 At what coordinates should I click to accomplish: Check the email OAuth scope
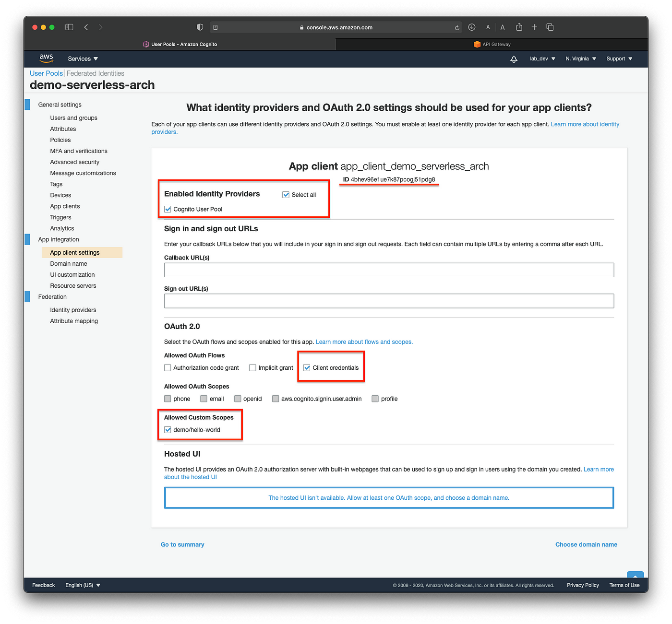point(204,399)
